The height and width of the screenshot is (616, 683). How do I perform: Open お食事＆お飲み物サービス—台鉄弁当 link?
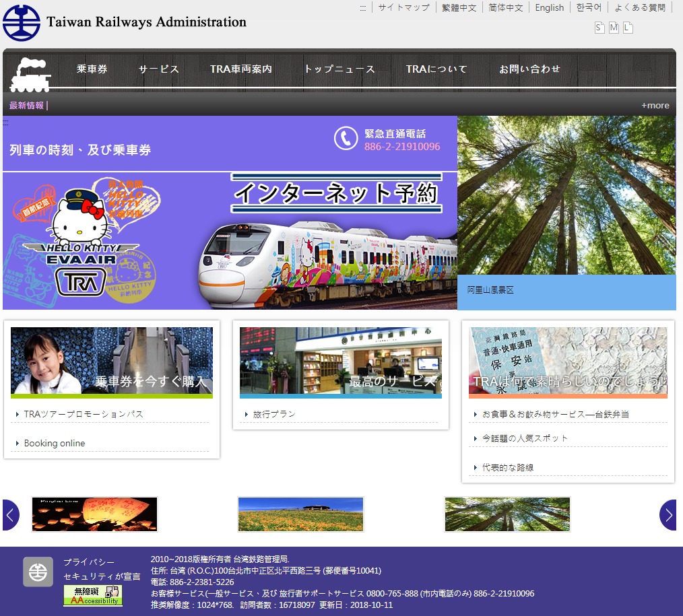coord(556,414)
